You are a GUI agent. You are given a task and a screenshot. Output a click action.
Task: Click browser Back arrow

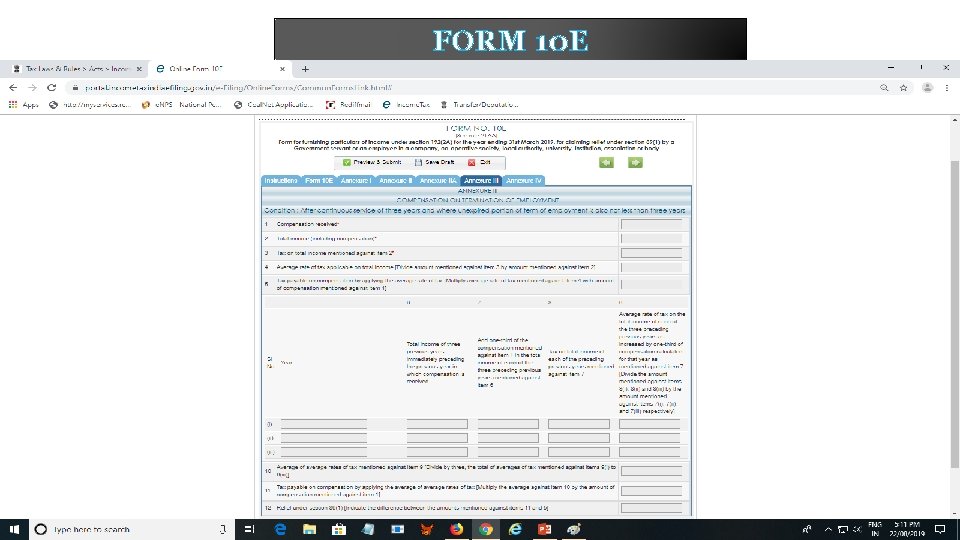pyautogui.click(x=13, y=88)
